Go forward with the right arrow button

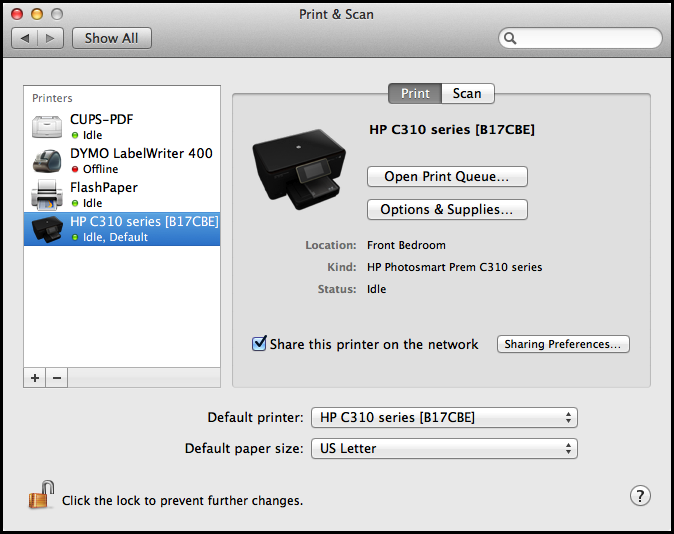click(x=51, y=38)
